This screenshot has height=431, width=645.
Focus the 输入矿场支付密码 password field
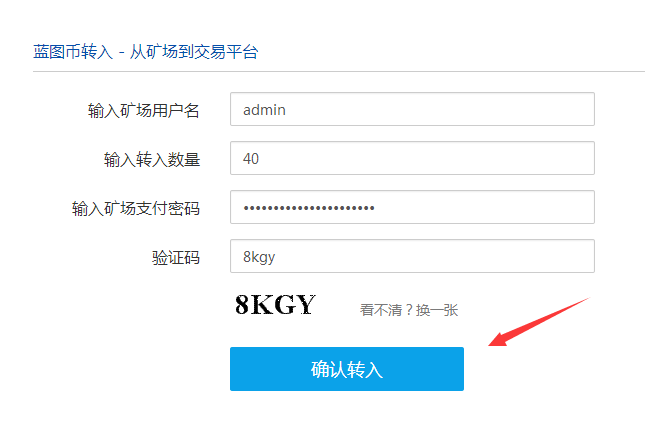pyautogui.click(x=412, y=207)
